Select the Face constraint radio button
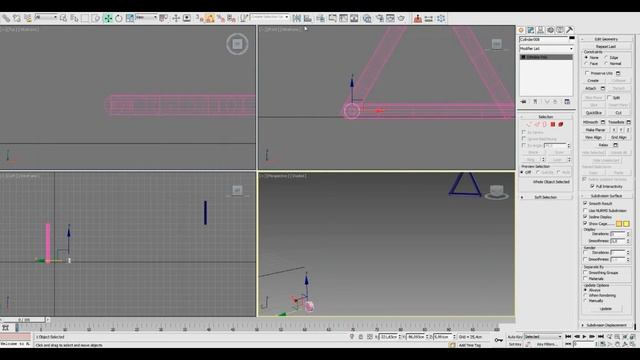Viewport: 640px width, 360px height. pos(587,64)
